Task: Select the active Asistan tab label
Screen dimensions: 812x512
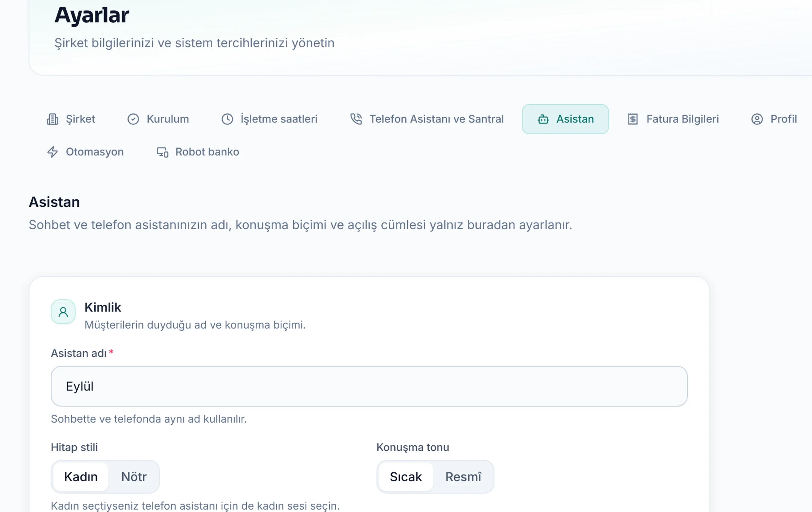Action: 575,119
